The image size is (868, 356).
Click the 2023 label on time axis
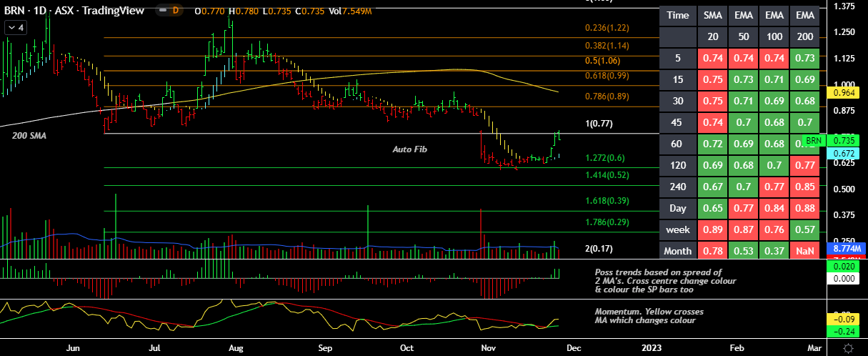click(x=651, y=348)
